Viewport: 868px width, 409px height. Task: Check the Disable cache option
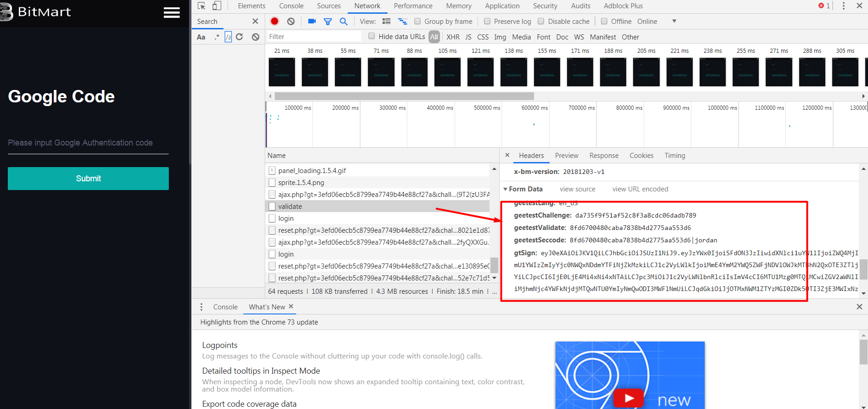coord(541,21)
